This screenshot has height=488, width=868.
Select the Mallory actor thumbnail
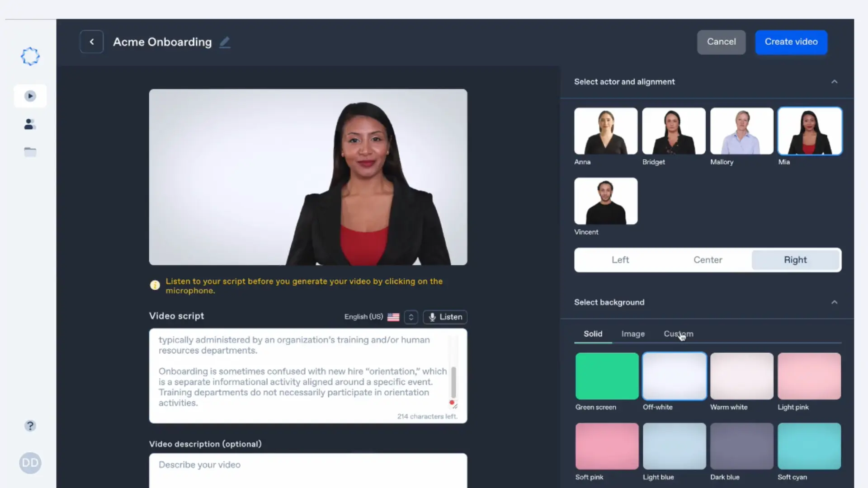click(742, 131)
